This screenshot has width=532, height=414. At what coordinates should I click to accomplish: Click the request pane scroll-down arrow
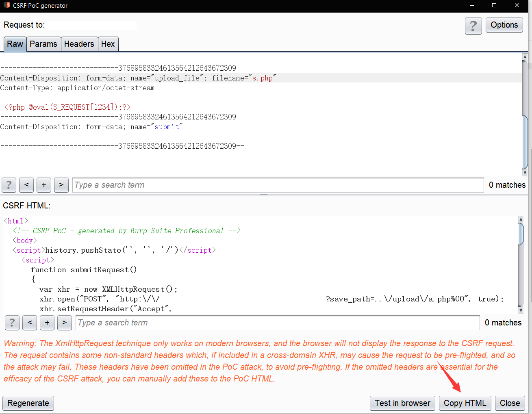[525, 173]
